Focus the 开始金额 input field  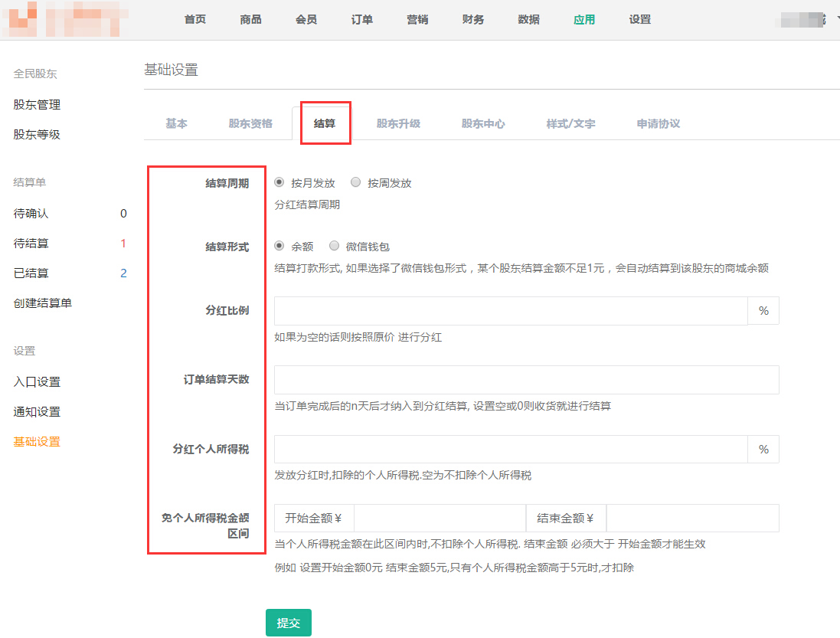(440, 519)
